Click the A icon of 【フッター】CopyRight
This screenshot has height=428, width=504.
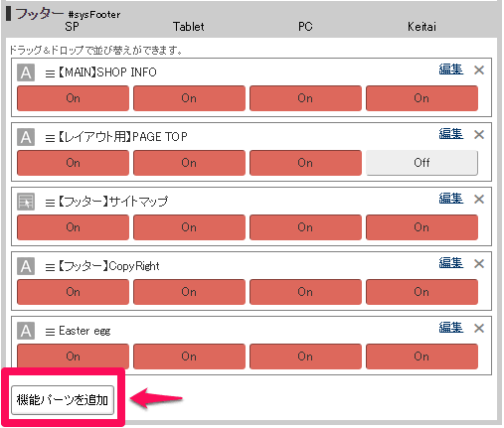pyautogui.click(x=26, y=266)
